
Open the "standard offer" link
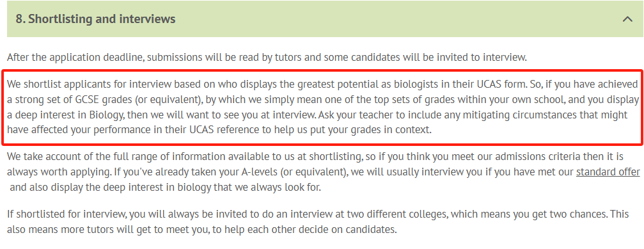click(x=608, y=172)
